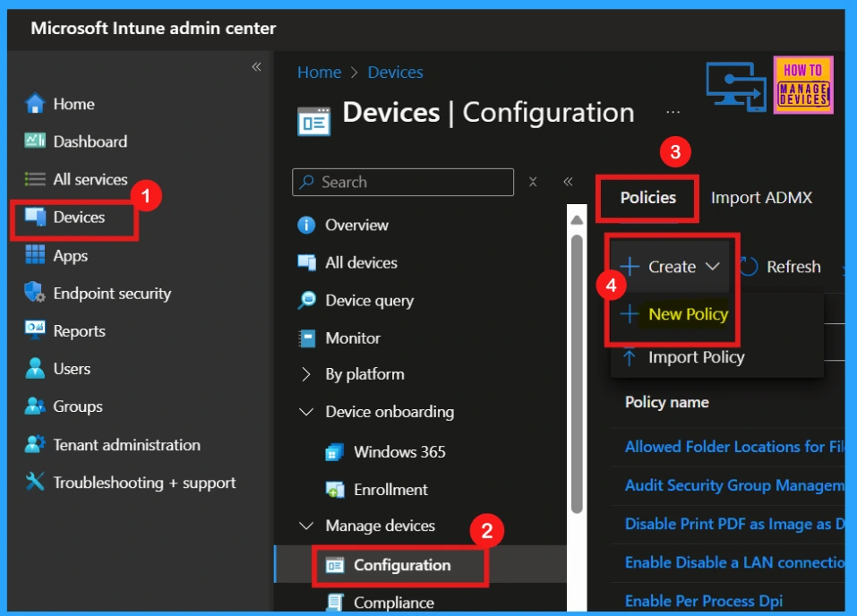Image resolution: width=857 pixels, height=616 pixels.
Task: Select the Dashboard label in sidebar
Action: 90,141
